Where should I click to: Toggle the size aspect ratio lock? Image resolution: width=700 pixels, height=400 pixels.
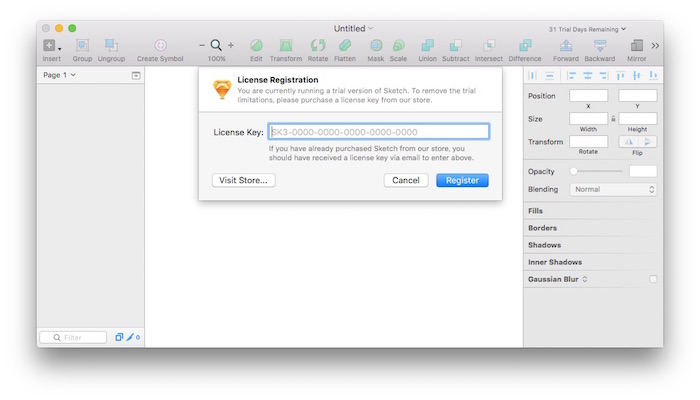613,119
